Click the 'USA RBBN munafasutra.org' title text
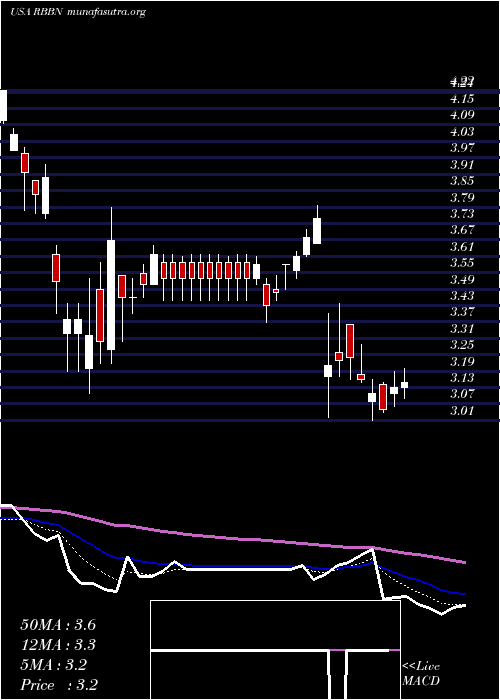This screenshot has height=700, width=500. pos(78,12)
